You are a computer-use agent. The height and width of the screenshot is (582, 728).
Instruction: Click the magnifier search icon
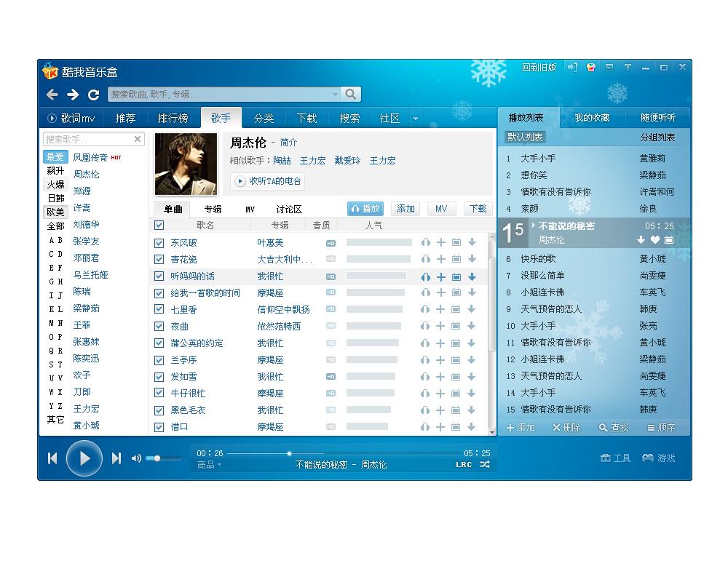(x=351, y=95)
